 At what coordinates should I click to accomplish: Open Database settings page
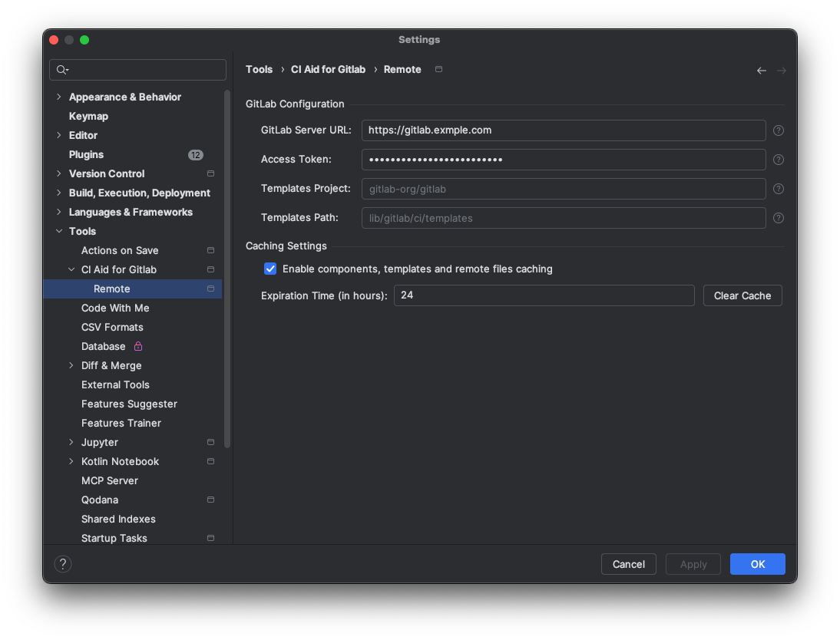click(104, 347)
